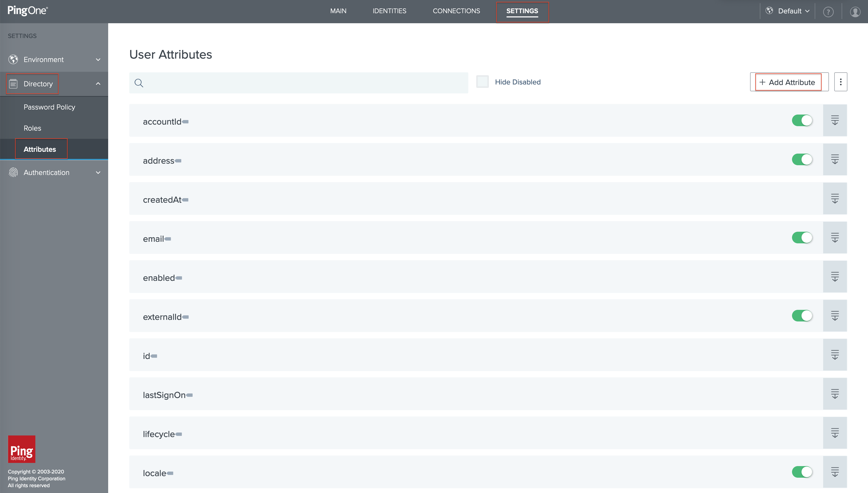Click the search input field

coord(299,82)
